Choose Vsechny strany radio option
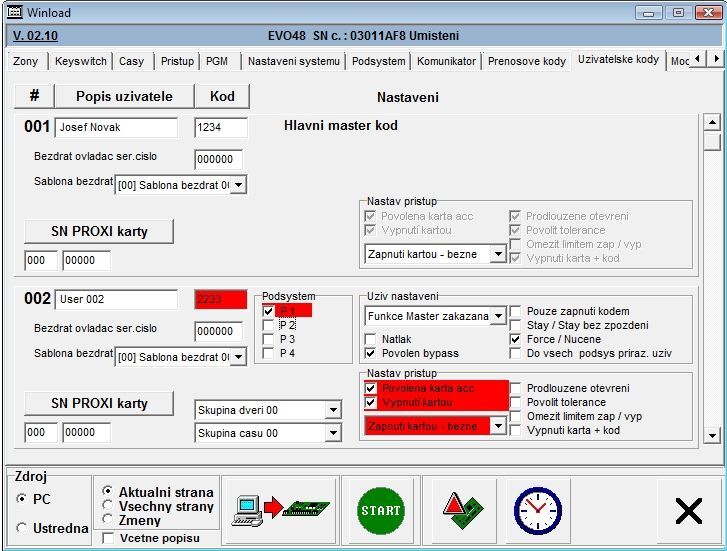The height and width of the screenshot is (551, 727). [109, 506]
